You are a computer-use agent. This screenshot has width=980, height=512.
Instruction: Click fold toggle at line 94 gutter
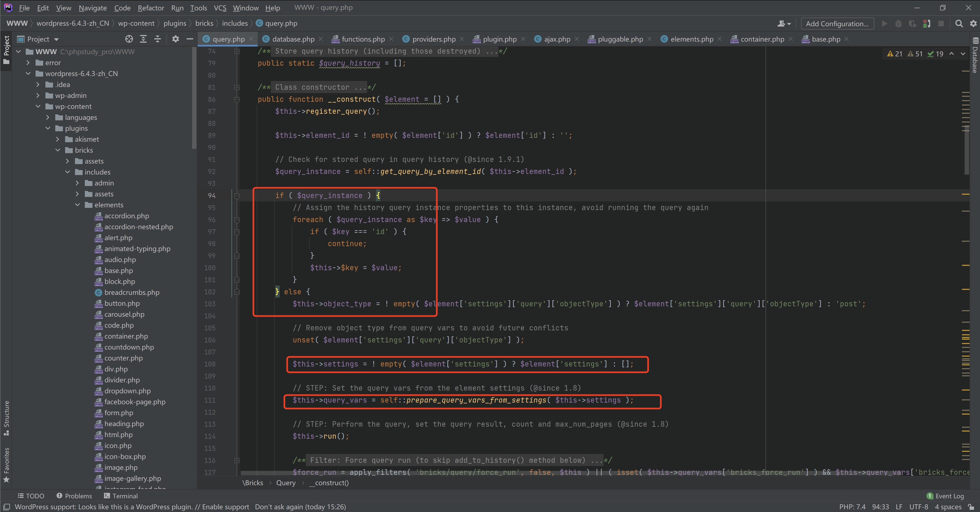[237, 196]
